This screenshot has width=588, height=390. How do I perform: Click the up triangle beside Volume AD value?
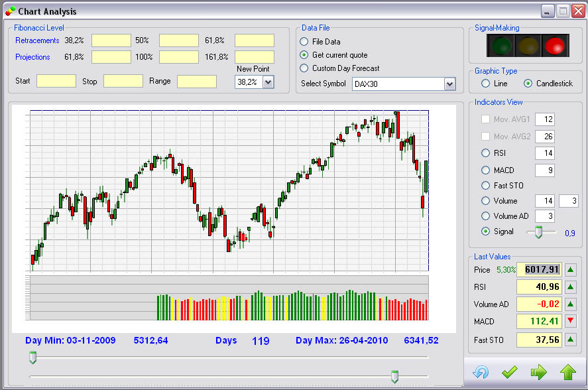click(x=570, y=304)
